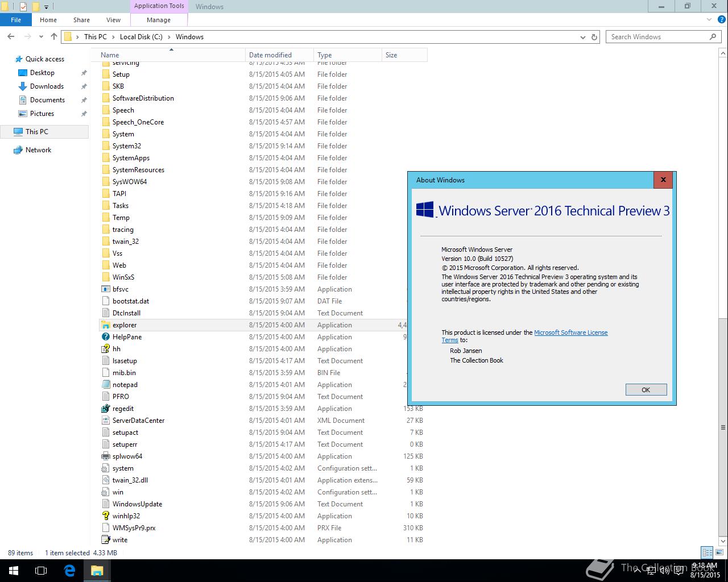Select the regedit application icon
The height and width of the screenshot is (582, 728).
click(x=105, y=409)
